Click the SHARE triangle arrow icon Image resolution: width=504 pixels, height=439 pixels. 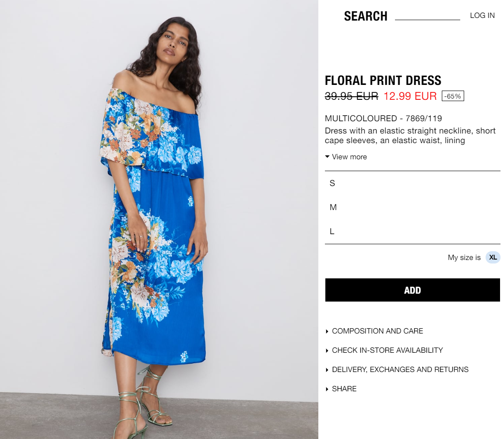click(x=327, y=389)
